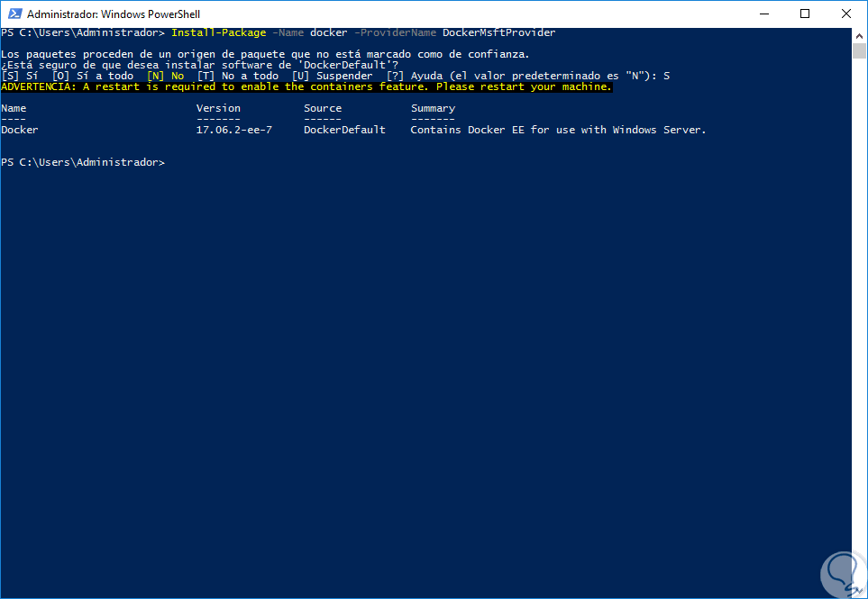Click the 'DockerDefault' source value in the table
The height and width of the screenshot is (599, 868).
pyautogui.click(x=344, y=130)
